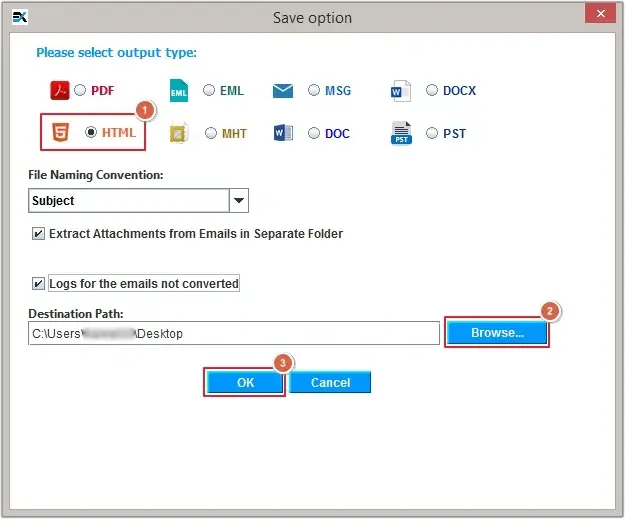The image size is (626, 520).
Task: Click the Cancel button
Action: (330, 383)
